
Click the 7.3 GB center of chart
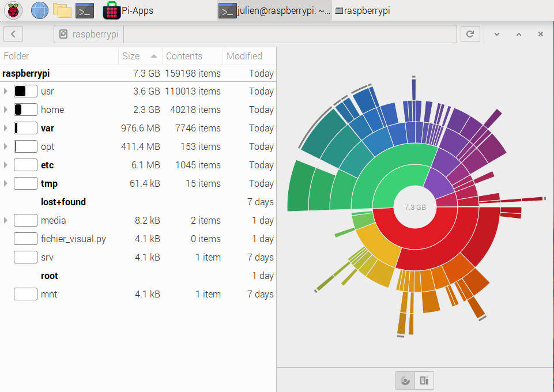click(x=415, y=207)
